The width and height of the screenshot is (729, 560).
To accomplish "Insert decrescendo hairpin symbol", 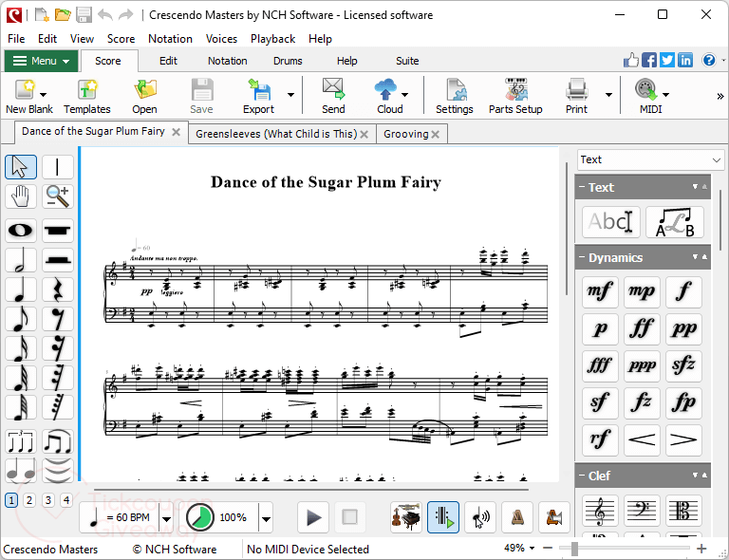I will (x=683, y=439).
